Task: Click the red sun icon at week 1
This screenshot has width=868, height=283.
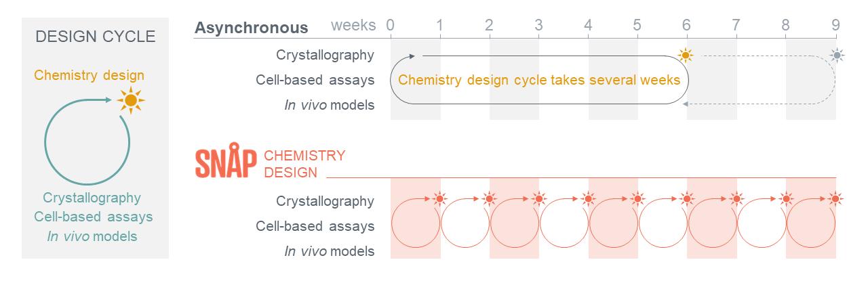Action: click(440, 200)
